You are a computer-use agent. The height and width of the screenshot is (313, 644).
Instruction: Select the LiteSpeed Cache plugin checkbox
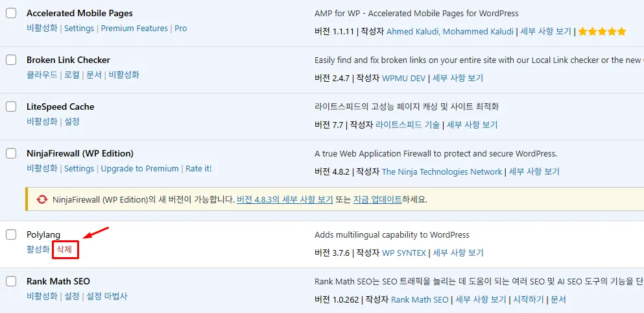pos(11,106)
